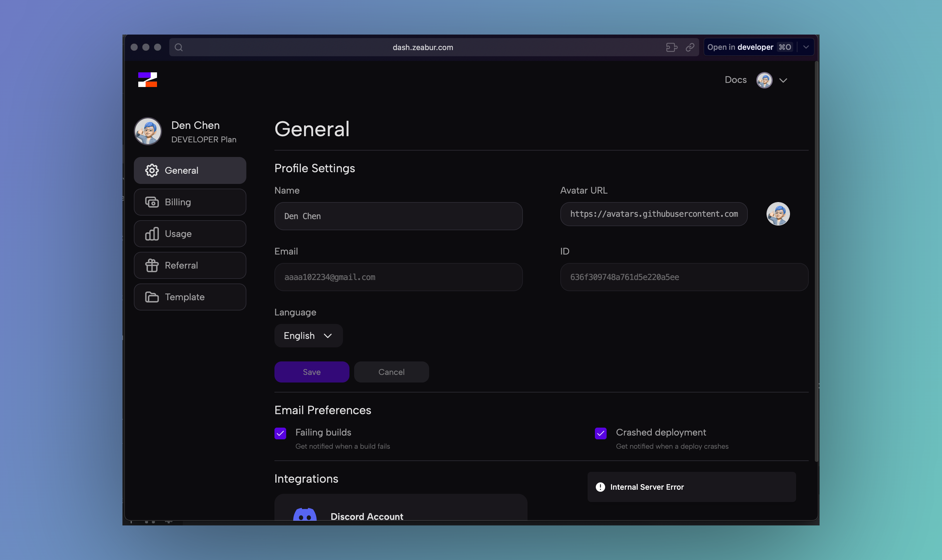Viewport: 942px width, 560px height.
Task: Expand the Open in developer dropdown arrow
Action: click(806, 47)
